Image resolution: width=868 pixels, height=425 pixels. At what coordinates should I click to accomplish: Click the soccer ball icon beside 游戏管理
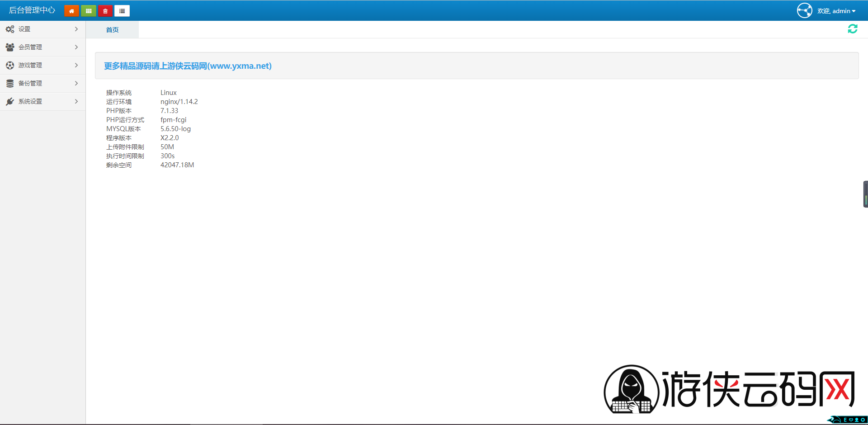pos(10,65)
